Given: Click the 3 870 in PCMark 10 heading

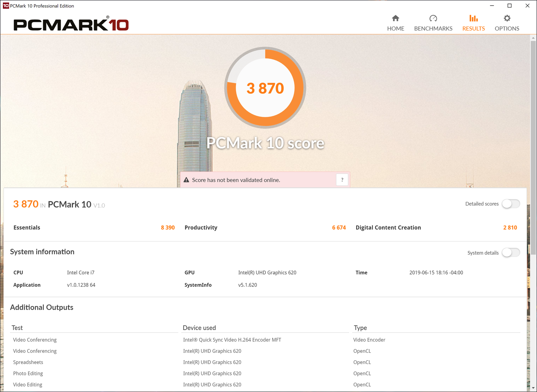Looking at the screenshot, I should pyautogui.click(x=59, y=204).
